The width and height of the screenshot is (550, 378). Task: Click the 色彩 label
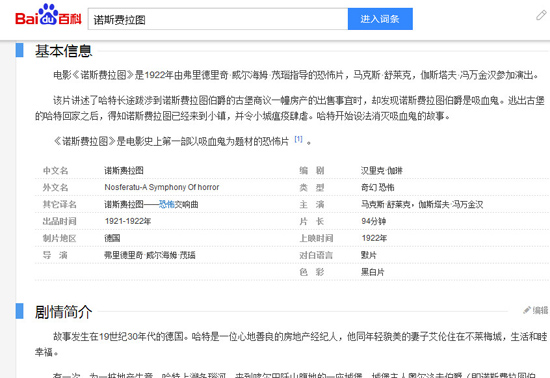312,272
